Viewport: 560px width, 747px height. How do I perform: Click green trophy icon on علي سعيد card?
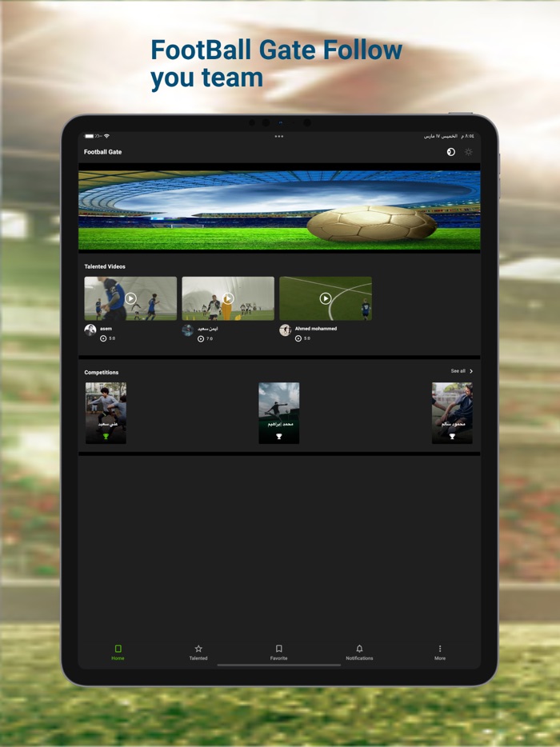[106, 437]
